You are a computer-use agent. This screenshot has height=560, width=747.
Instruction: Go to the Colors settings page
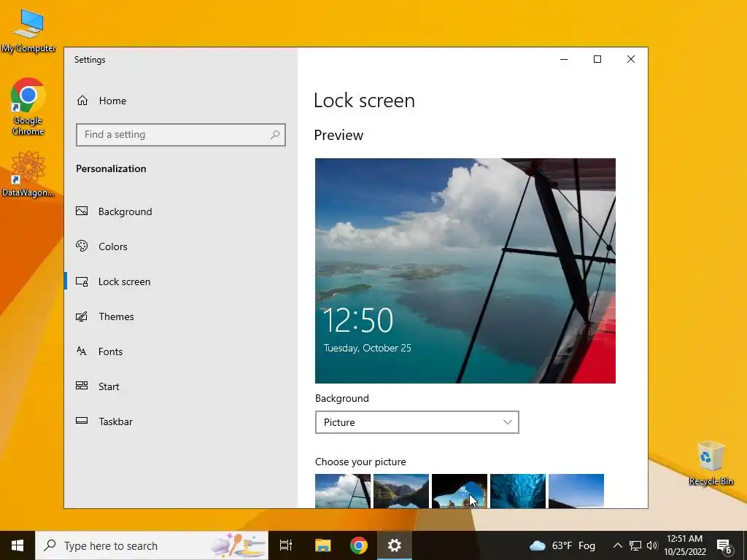[x=180, y=246]
